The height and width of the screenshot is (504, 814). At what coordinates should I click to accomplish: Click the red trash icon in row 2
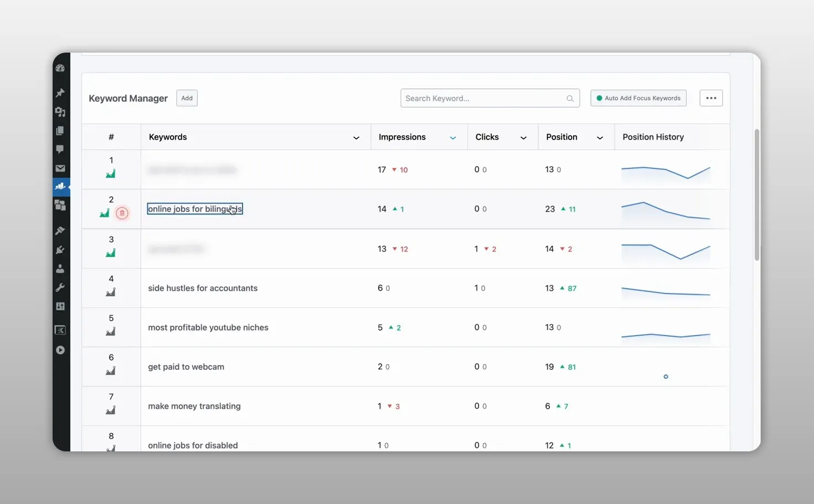pyautogui.click(x=122, y=213)
